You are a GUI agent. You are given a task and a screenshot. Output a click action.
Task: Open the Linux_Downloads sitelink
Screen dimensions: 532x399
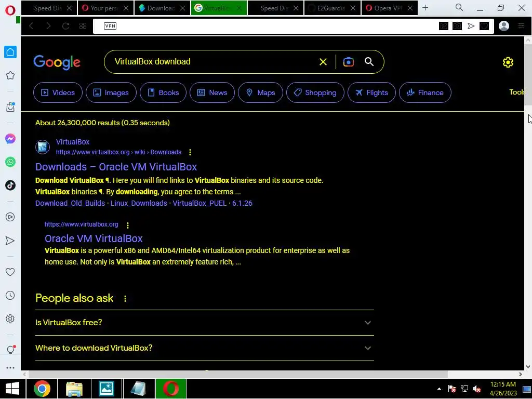coord(139,203)
